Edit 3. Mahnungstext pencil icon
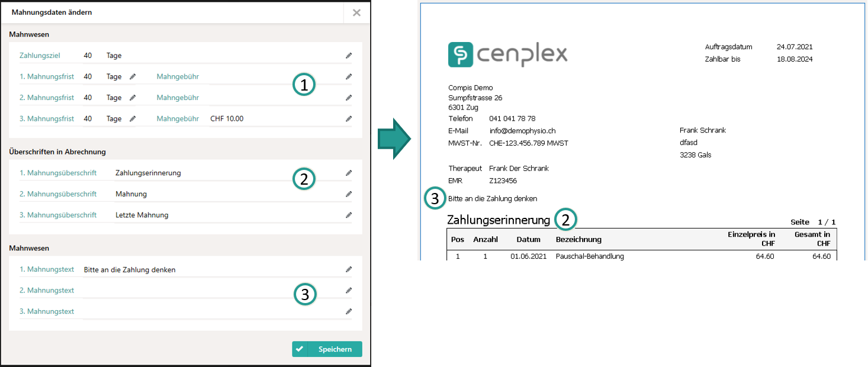The height and width of the screenshot is (367, 868). [x=349, y=312]
